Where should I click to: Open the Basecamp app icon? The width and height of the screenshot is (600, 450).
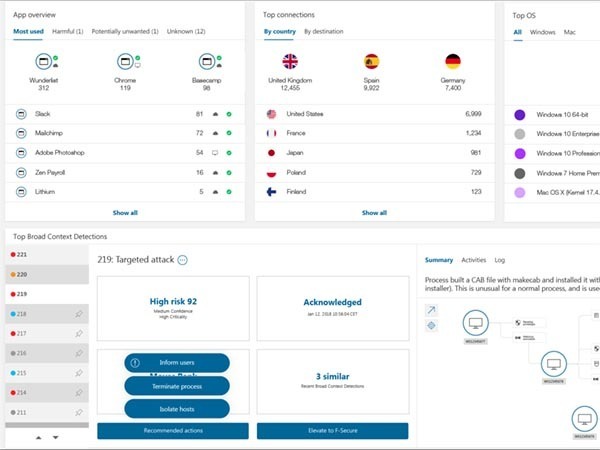pyautogui.click(x=207, y=61)
